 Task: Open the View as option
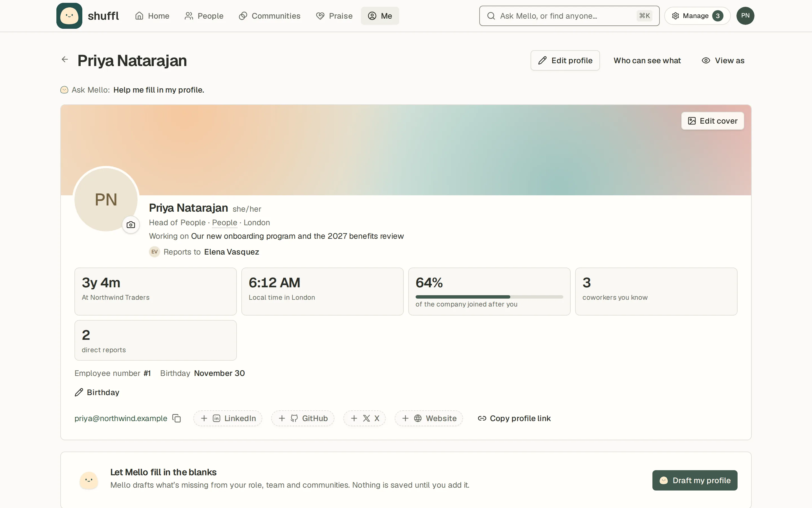[723, 60]
